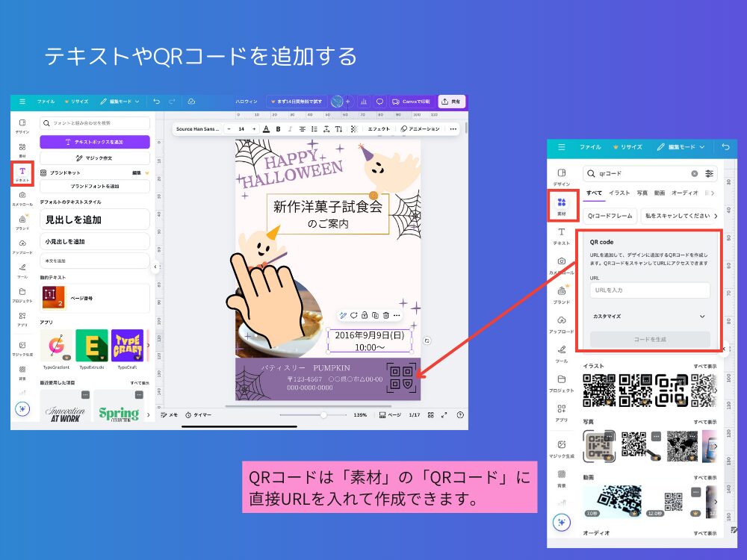Screen dimensions: 747x560
Task: Decrease font size with minus button
Action: pyautogui.click(x=229, y=128)
